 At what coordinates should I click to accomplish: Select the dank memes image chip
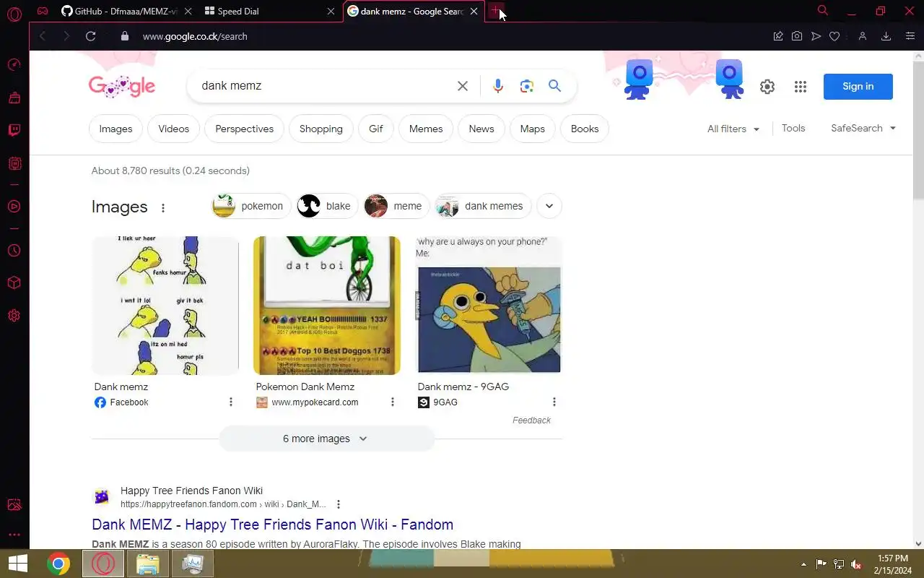[484, 206]
